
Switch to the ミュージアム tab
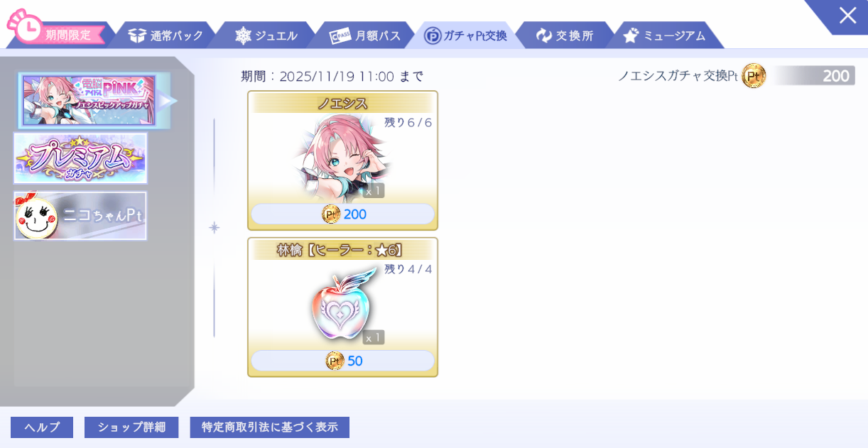(666, 35)
